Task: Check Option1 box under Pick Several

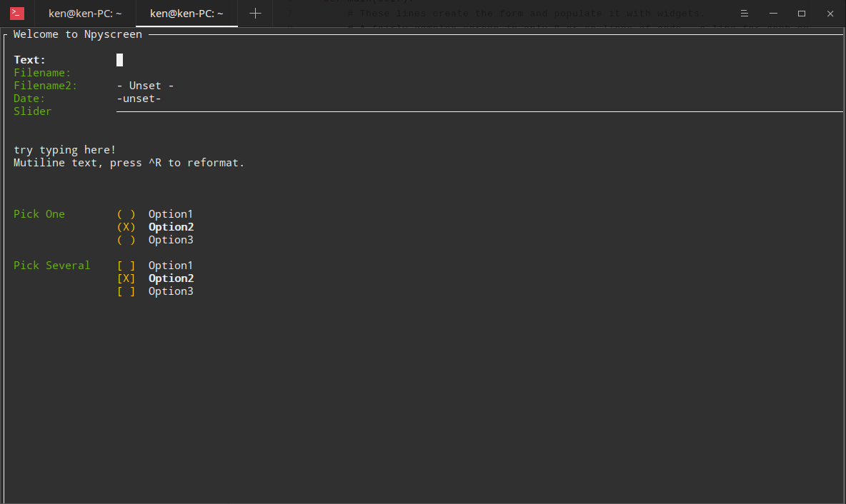Action: (126, 266)
